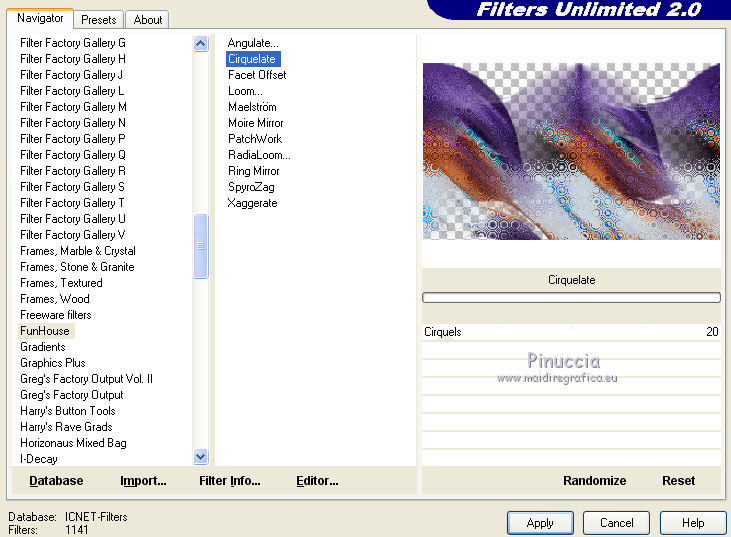The width and height of the screenshot is (731, 537).
Task: Select Filter Factory Gallery R
Action: (x=73, y=171)
